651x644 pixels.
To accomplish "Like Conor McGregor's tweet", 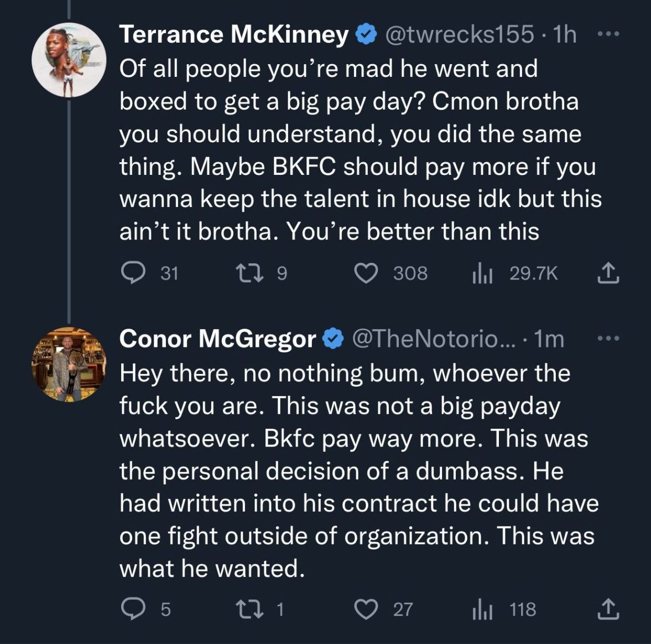I will coord(366,609).
